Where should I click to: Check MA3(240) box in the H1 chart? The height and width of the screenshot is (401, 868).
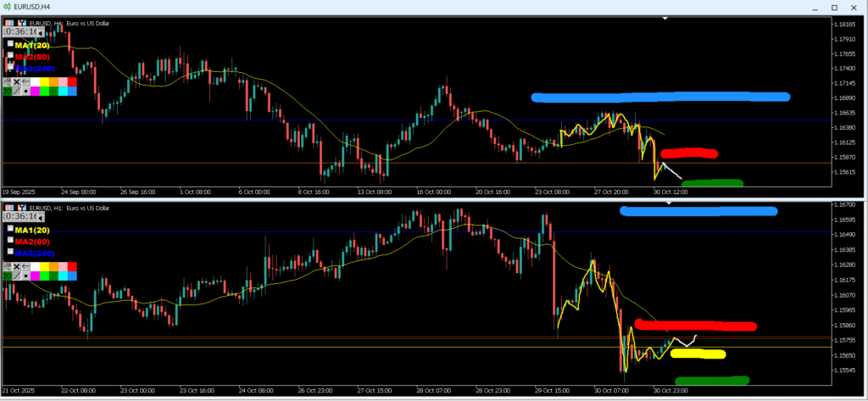[10, 252]
